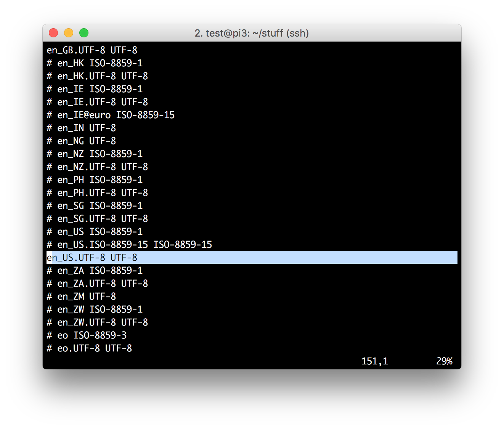504x430 pixels.
Task: Click the line '# en_PH.UTF-8 UTF-8'
Action: pos(97,193)
